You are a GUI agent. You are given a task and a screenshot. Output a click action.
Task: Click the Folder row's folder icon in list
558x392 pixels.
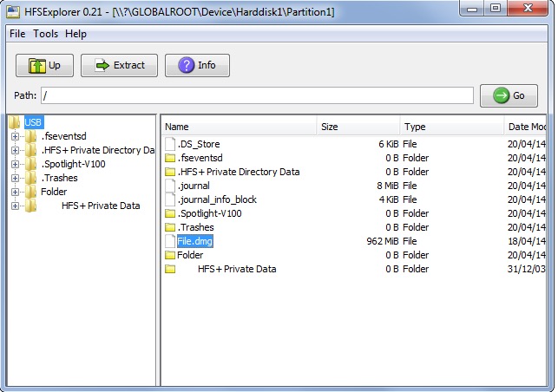[x=170, y=255]
